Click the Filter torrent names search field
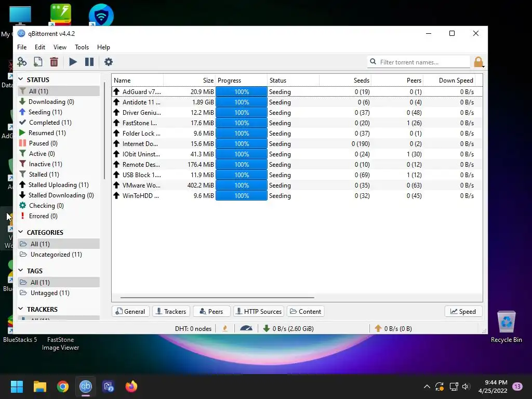The width and height of the screenshot is (532, 399). point(419,62)
